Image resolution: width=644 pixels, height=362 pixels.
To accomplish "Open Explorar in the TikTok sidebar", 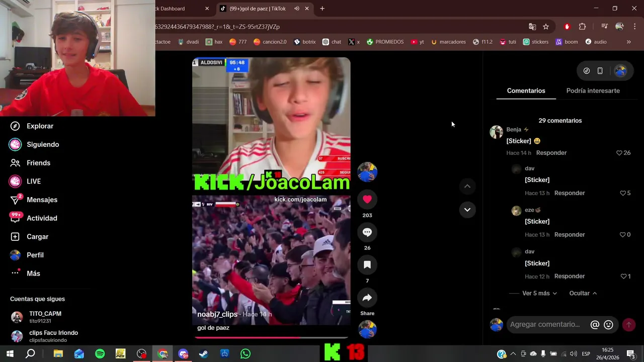I will pyautogui.click(x=32, y=126).
